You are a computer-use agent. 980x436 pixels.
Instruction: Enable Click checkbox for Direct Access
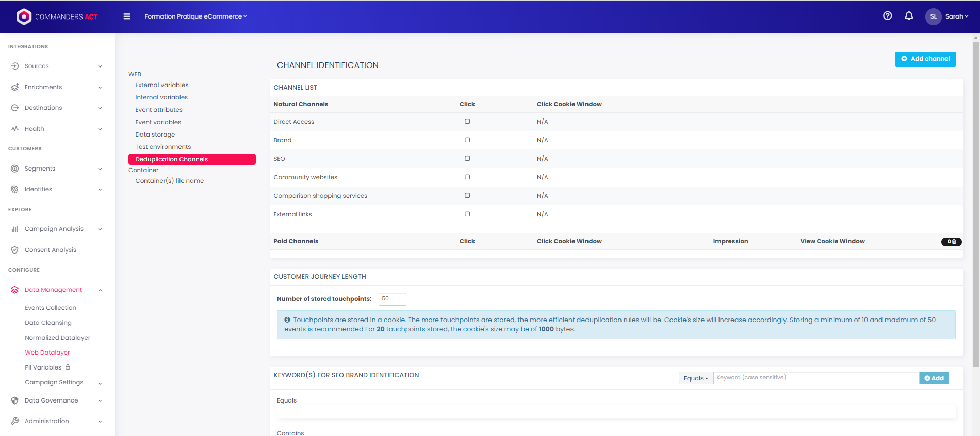point(467,122)
